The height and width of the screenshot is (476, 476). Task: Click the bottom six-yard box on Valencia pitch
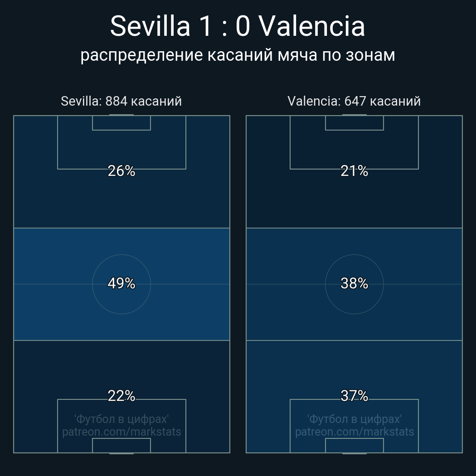[x=355, y=445]
